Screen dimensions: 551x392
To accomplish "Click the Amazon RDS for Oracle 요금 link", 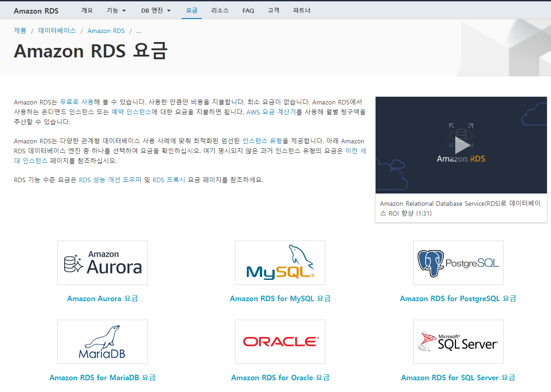I will tap(280, 378).
